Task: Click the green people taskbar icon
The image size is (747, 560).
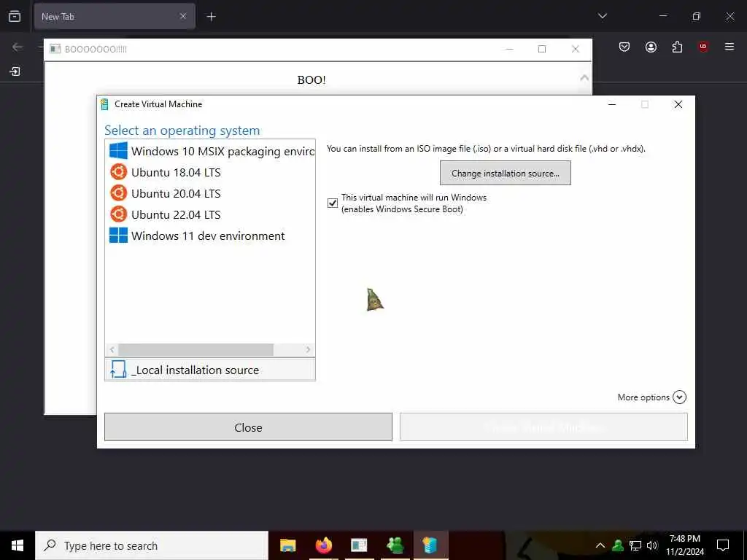Action: pyautogui.click(x=395, y=545)
